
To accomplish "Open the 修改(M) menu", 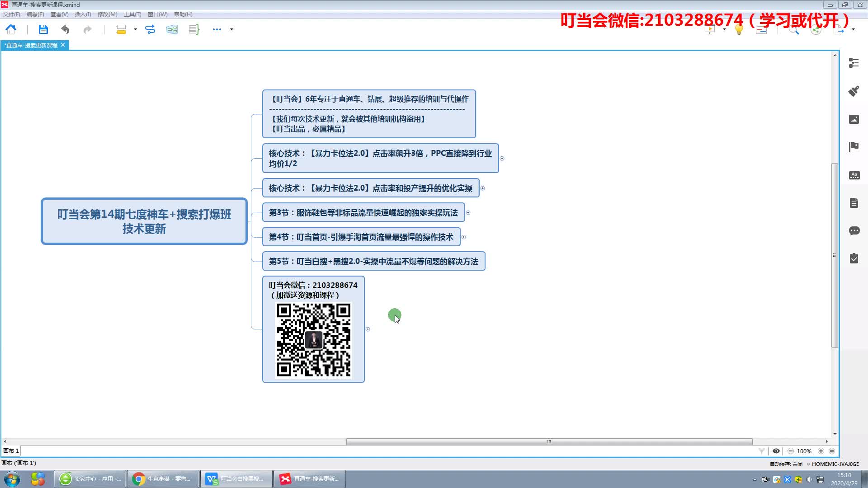I will pos(107,14).
